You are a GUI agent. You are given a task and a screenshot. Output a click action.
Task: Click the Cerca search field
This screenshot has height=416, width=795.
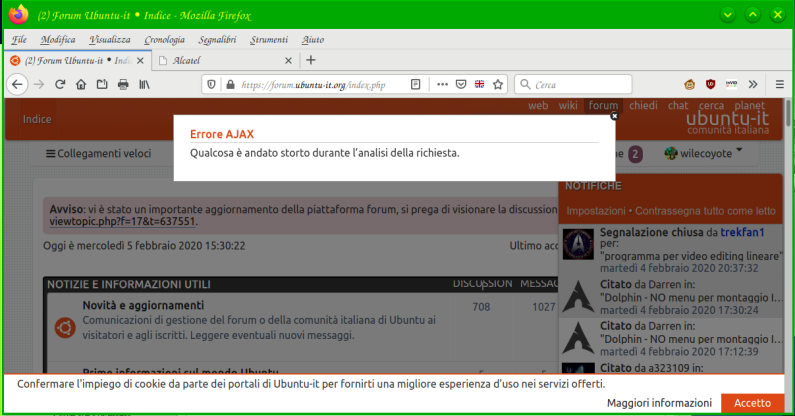573,85
